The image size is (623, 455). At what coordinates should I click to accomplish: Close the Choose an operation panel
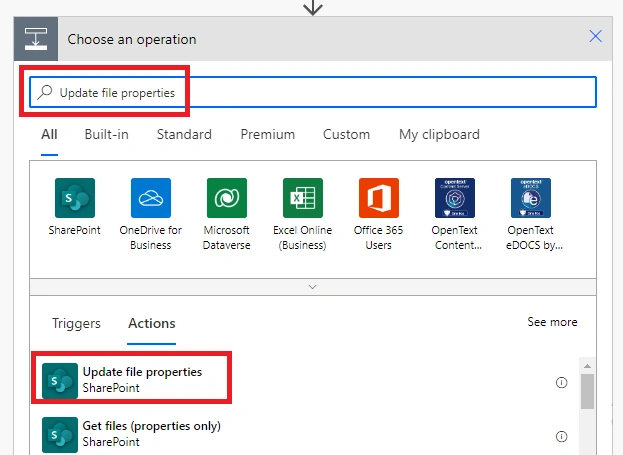click(x=595, y=36)
